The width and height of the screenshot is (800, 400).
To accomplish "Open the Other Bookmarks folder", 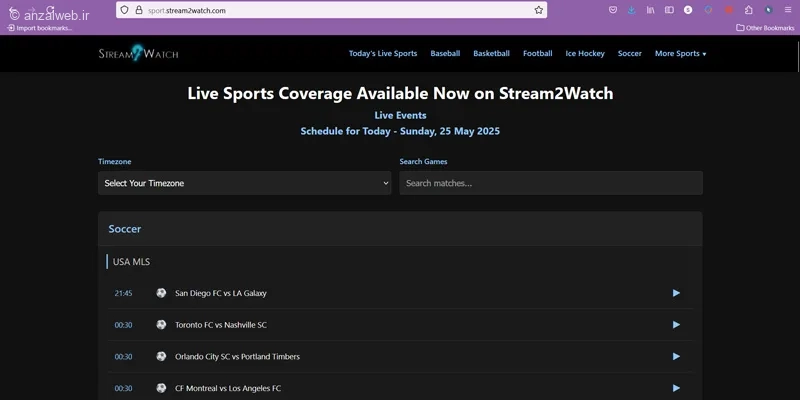I will pyautogui.click(x=765, y=28).
